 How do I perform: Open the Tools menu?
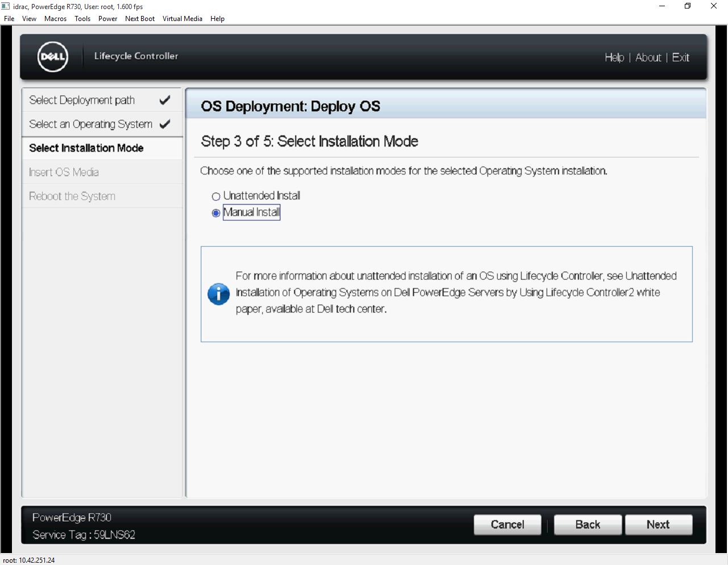pos(82,19)
